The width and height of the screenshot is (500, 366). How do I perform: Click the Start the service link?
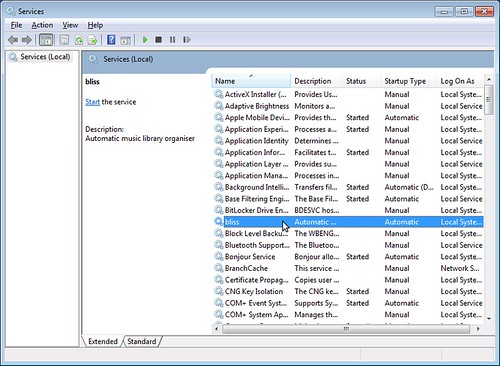(x=92, y=102)
